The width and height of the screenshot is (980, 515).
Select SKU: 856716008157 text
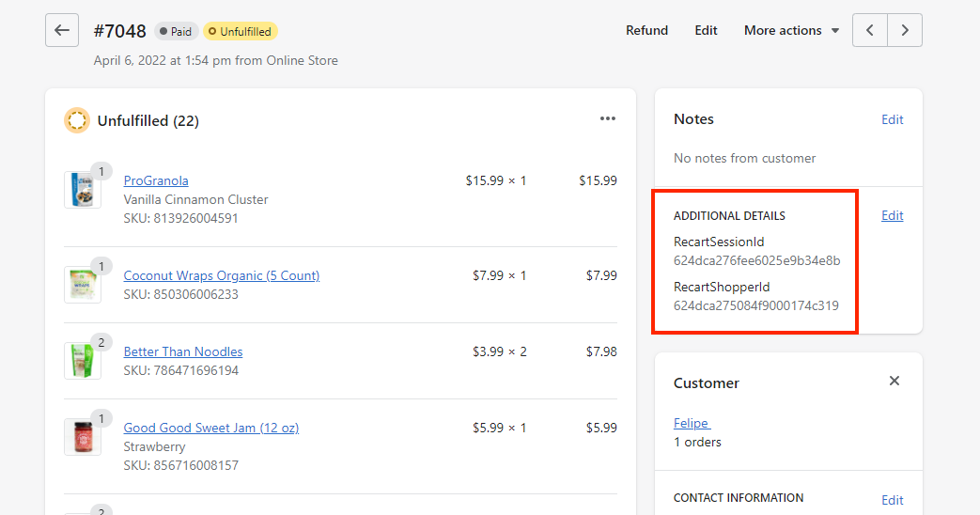(x=180, y=465)
